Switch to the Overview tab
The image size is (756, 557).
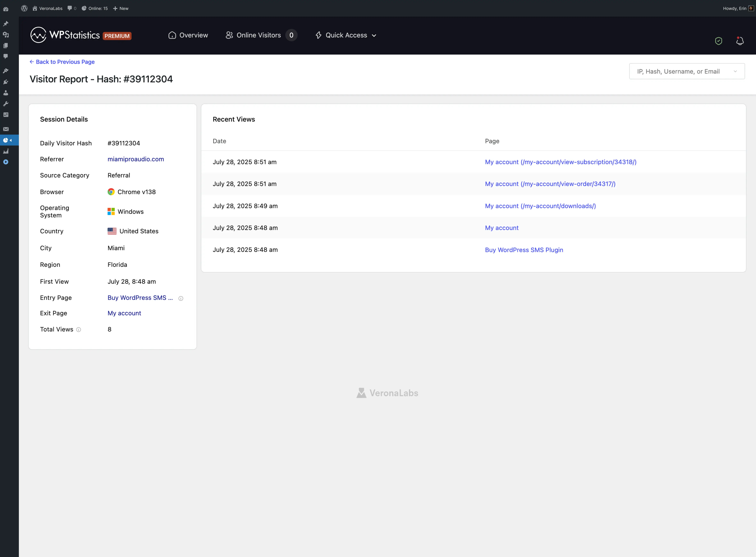(x=188, y=35)
